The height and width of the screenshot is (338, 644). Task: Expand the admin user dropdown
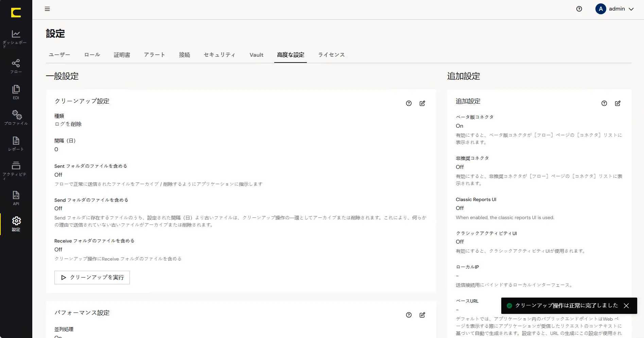(631, 9)
